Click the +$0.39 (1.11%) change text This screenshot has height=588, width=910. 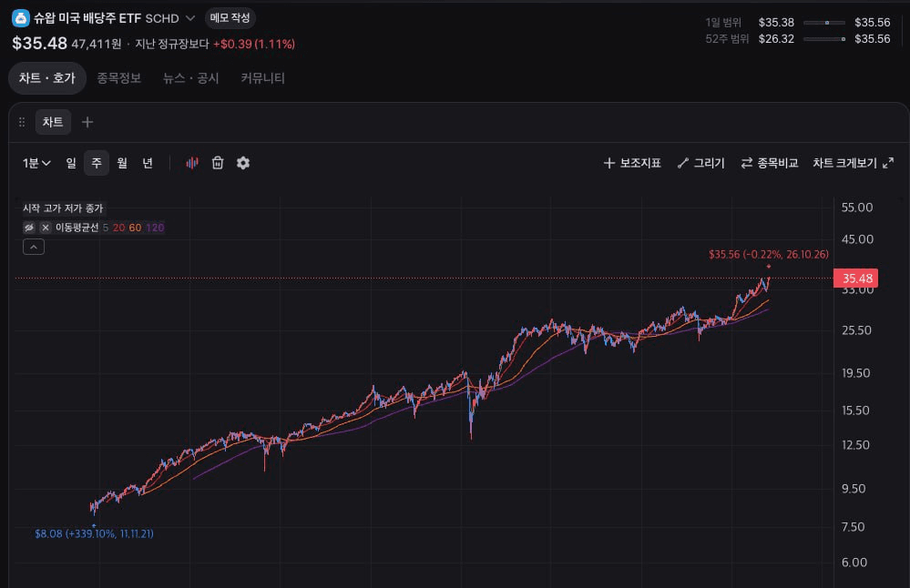coord(254,44)
